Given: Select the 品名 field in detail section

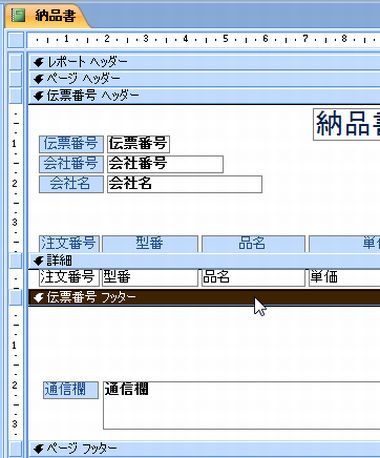Looking at the screenshot, I should click(x=253, y=277).
